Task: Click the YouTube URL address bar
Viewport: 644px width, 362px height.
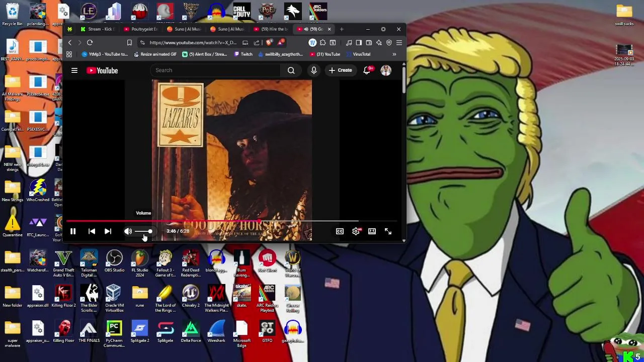Action: [193, 43]
